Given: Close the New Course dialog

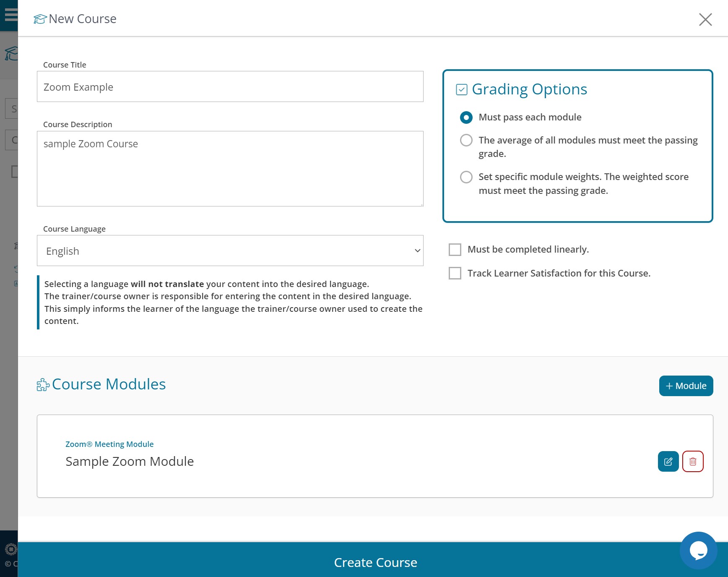Looking at the screenshot, I should point(705,19).
